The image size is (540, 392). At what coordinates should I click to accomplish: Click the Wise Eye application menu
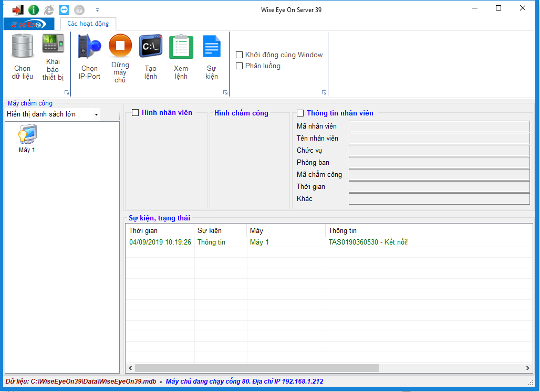click(x=28, y=24)
